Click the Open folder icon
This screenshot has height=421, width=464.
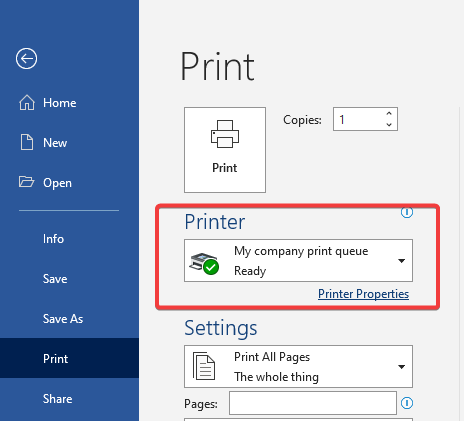tap(26, 182)
